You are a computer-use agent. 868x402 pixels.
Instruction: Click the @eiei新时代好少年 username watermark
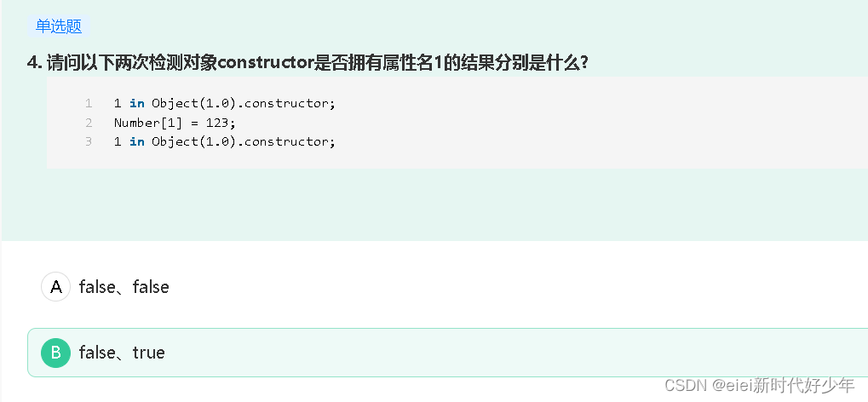pyautogui.click(x=784, y=385)
